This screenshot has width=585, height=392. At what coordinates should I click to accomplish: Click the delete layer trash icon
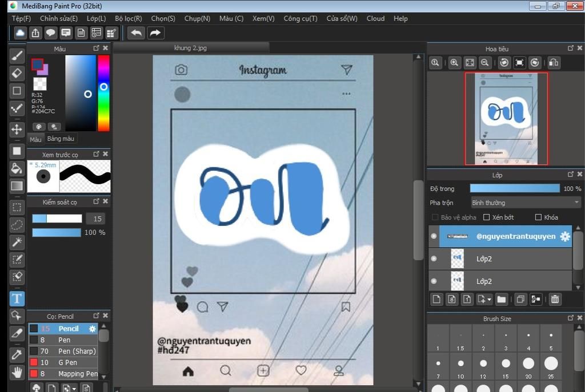pos(555,299)
